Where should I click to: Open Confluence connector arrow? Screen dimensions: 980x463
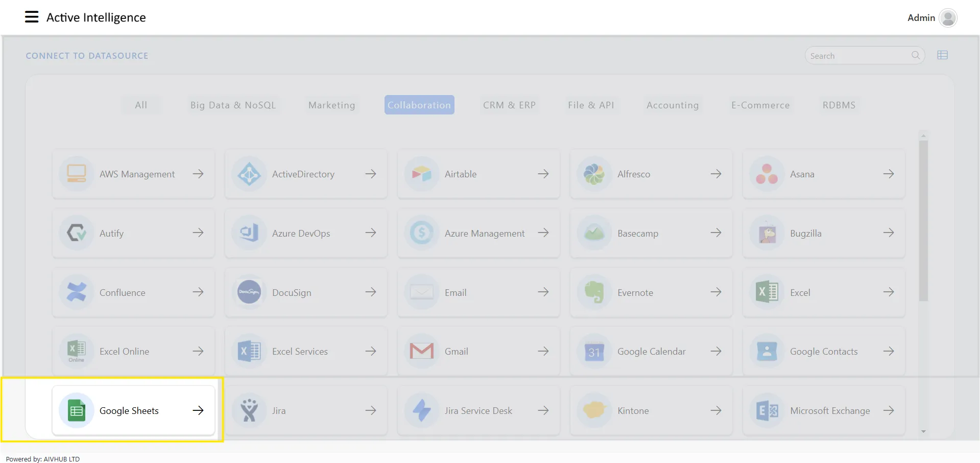pos(198,292)
